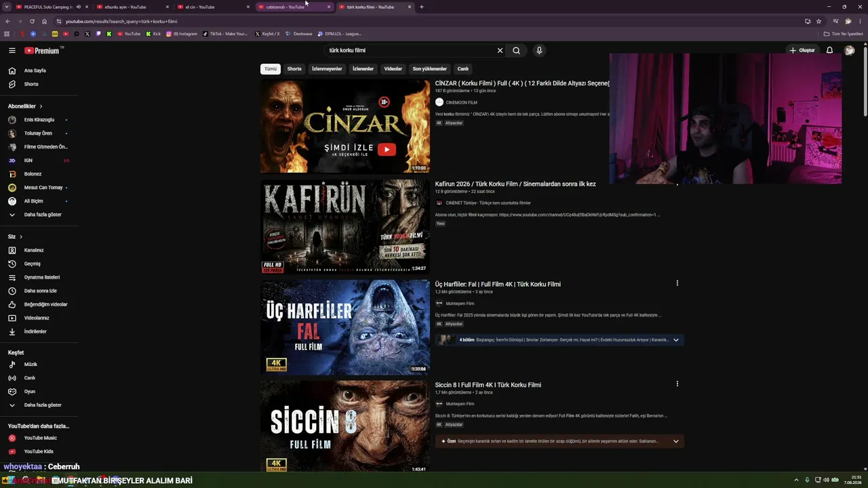The height and width of the screenshot is (488, 868).
Task: Open the Instagram bookmark
Action: pyautogui.click(x=182, y=33)
